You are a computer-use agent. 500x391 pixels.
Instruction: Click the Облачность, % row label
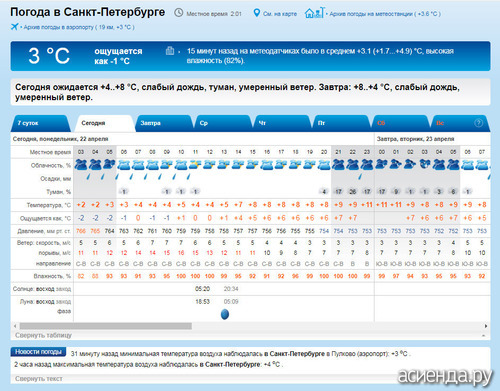coord(51,165)
